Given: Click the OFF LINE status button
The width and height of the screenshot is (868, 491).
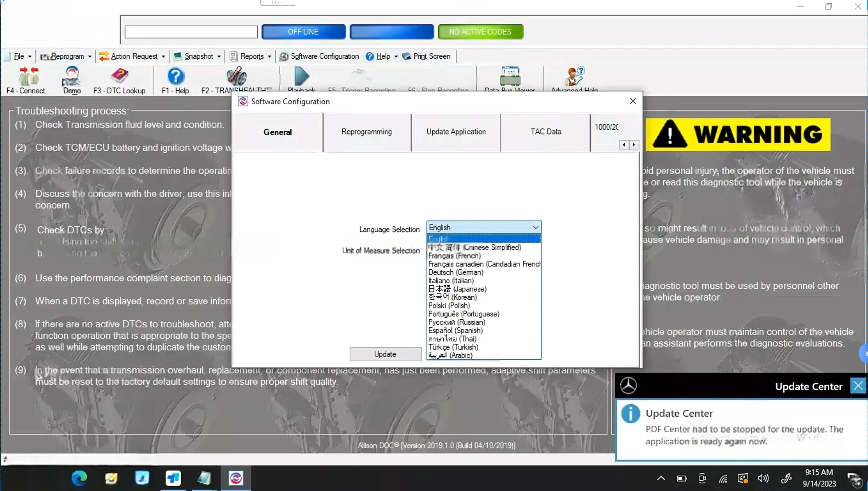Looking at the screenshot, I should [x=303, y=32].
